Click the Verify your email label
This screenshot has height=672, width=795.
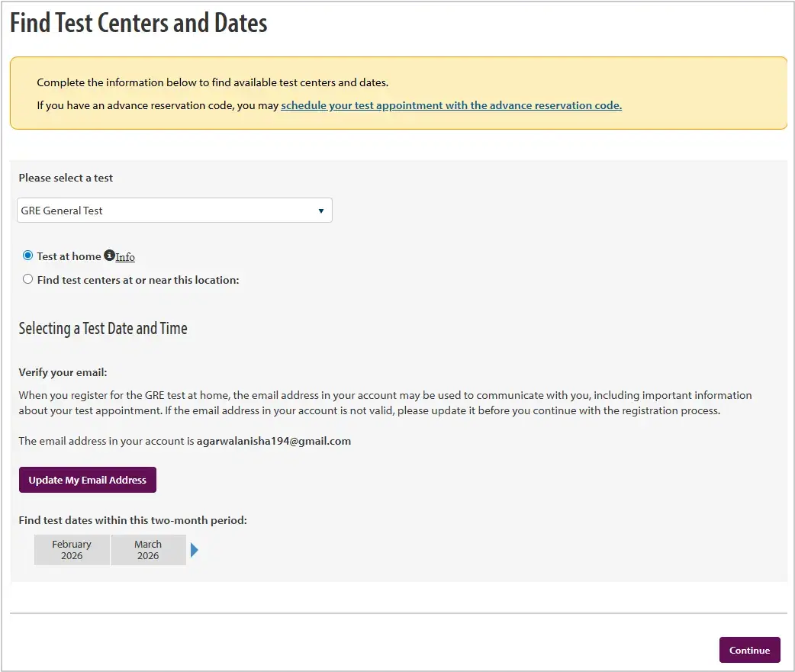click(x=63, y=373)
